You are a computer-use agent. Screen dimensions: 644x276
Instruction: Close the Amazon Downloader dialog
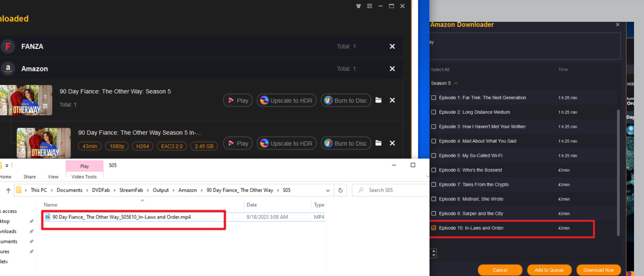pyautogui.click(x=617, y=25)
